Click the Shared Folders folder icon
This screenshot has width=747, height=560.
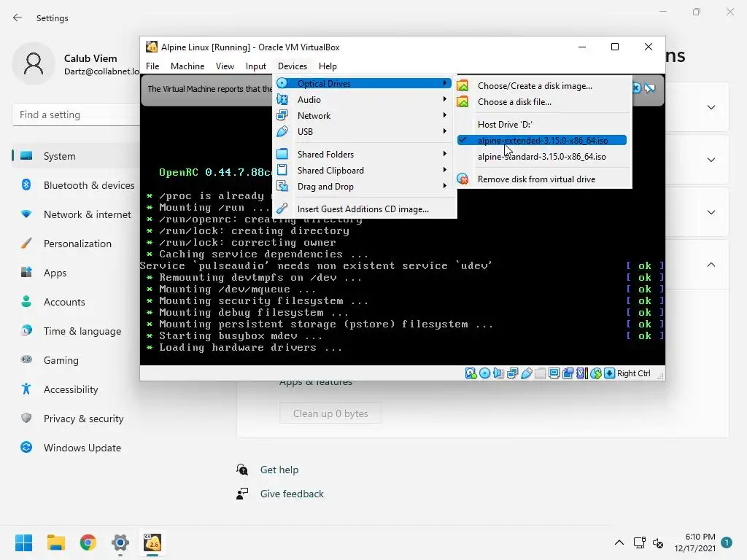282,154
